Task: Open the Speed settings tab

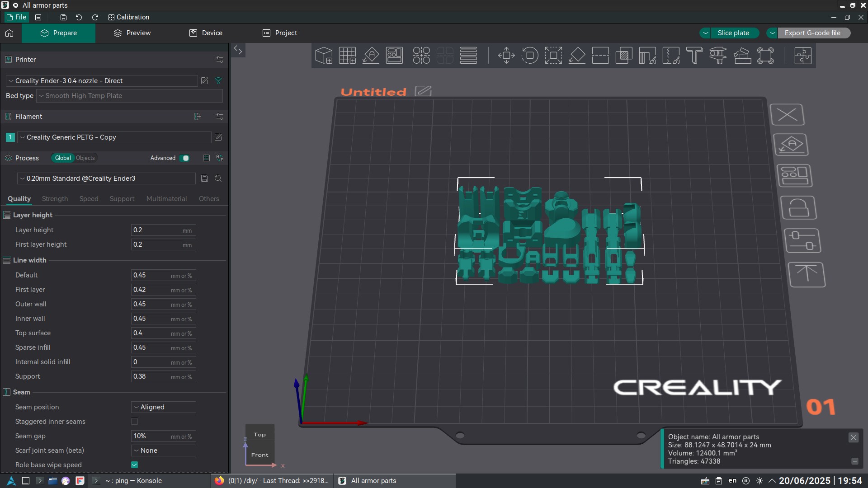Action: [89, 199]
